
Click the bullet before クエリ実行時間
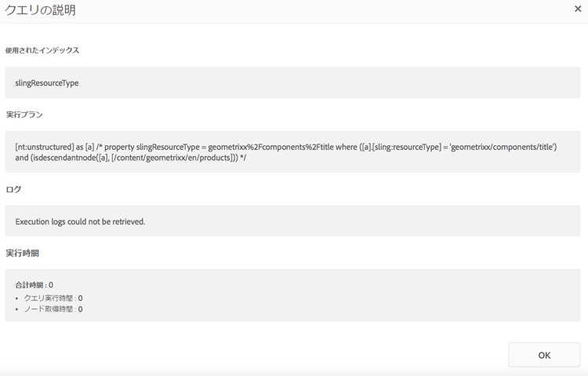coord(17,298)
